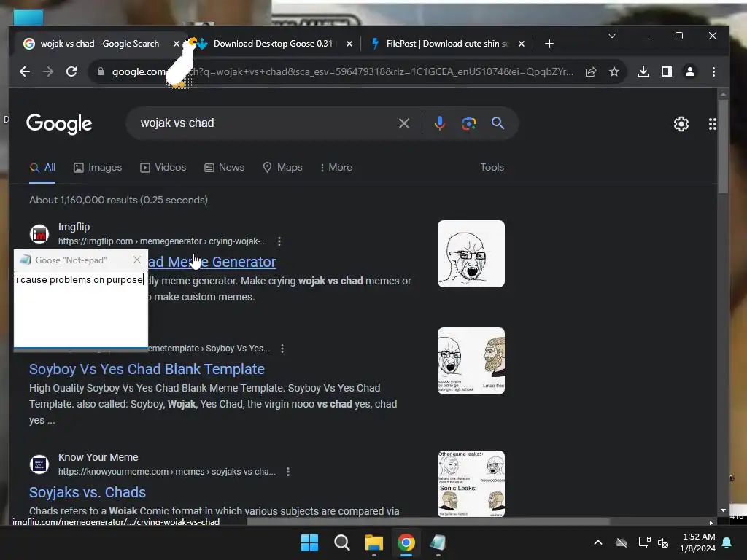This screenshot has width=747, height=560.
Task: Click the scrollbar down arrow
Action: pos(723,510)
